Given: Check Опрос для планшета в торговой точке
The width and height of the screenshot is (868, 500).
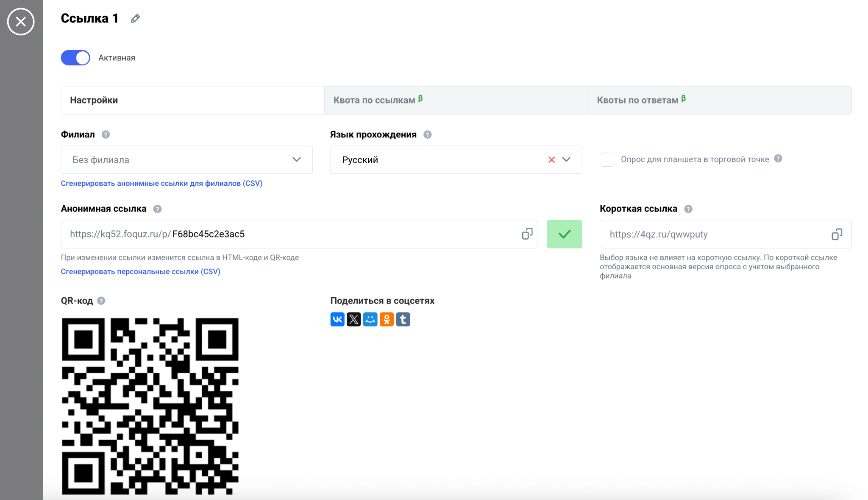Looking at the screenshot, I should 606,159.
